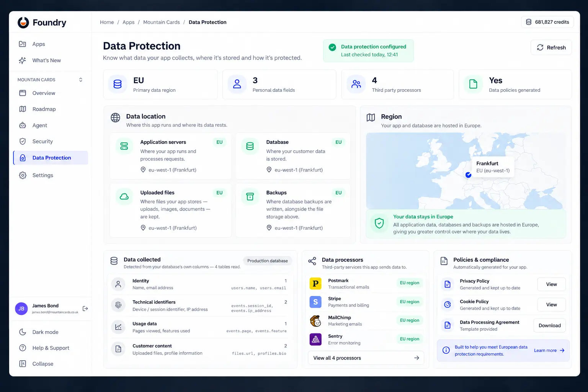This screenshot has width=588, height=392.
Task: Go to Mountain Cards in the breadcrumb
Action: tap(162, 22)
